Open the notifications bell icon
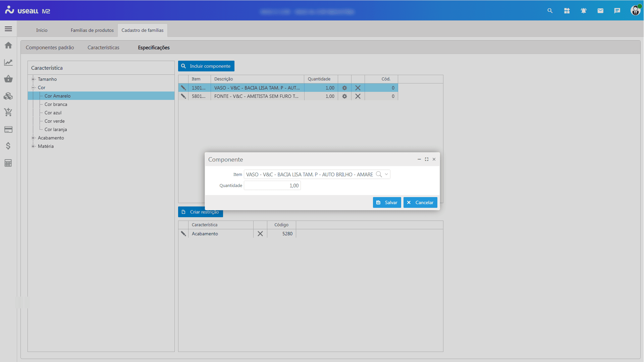 (584, 11)
